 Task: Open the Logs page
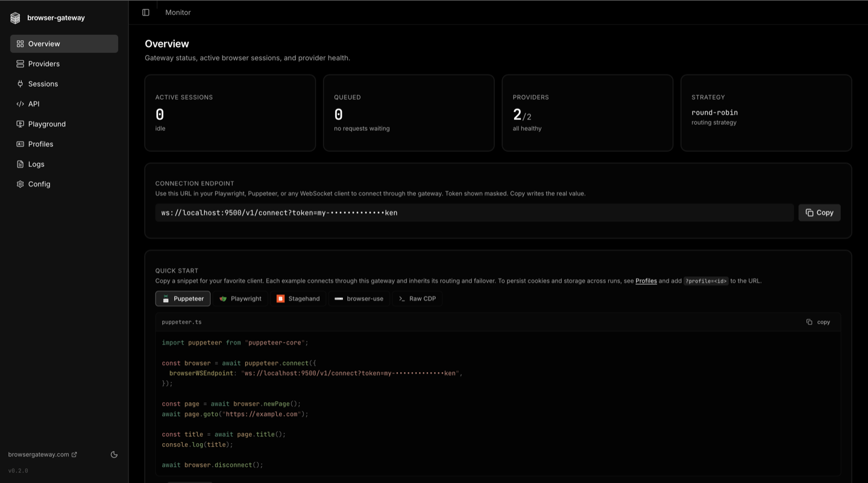[64, 164]
